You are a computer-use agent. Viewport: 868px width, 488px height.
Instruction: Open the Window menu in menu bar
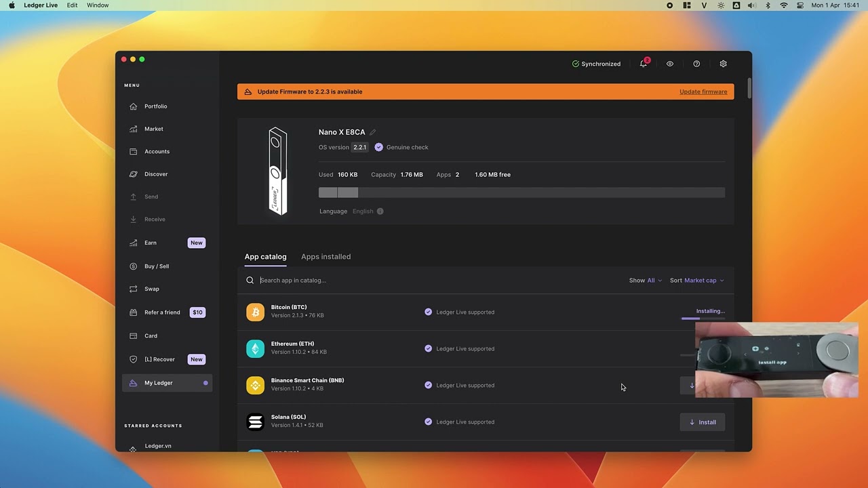click(x=98, y=5)
